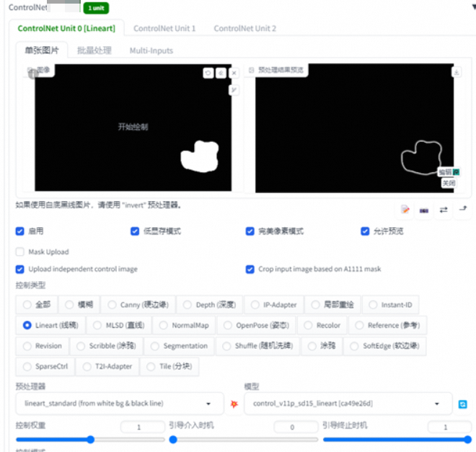Click the eraser icon on the image canvas
The width and height of the screenshot is (476, 452).
point(221,73)
